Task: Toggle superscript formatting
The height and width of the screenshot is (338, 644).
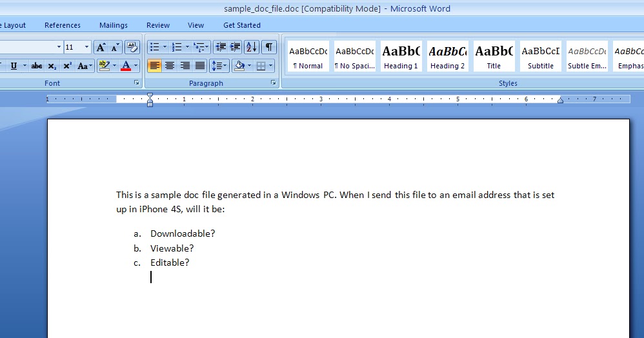Action: tap(67, 66)
